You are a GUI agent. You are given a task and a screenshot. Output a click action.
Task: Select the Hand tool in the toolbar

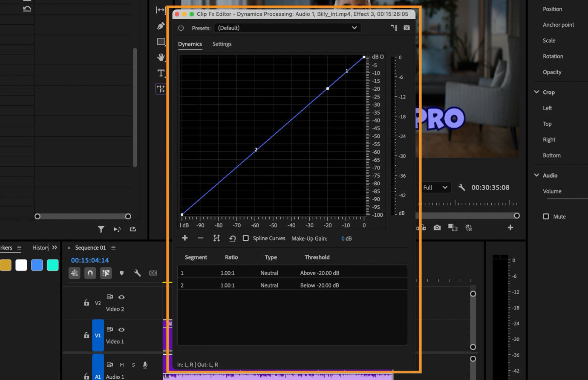coord(161,57)
